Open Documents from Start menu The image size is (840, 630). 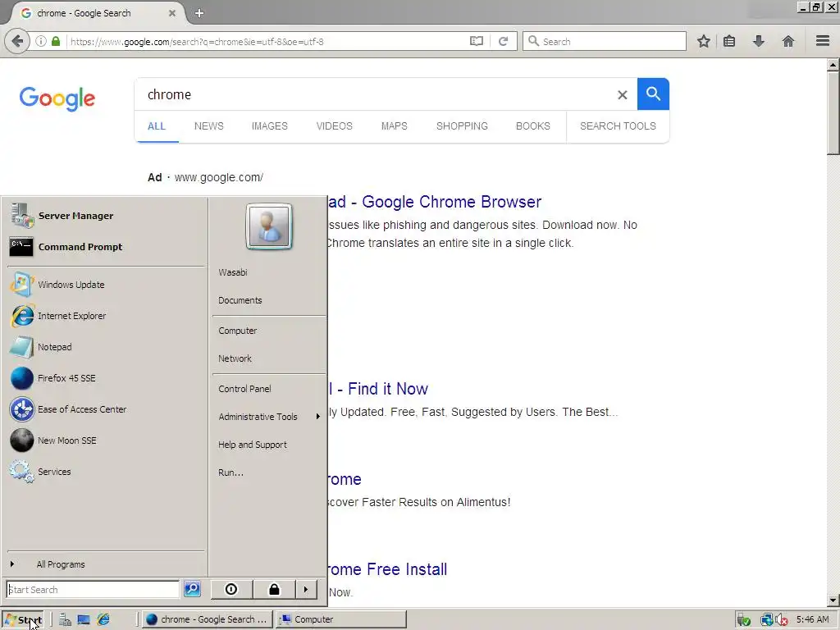pyautogui.click(x=269, y=300)
